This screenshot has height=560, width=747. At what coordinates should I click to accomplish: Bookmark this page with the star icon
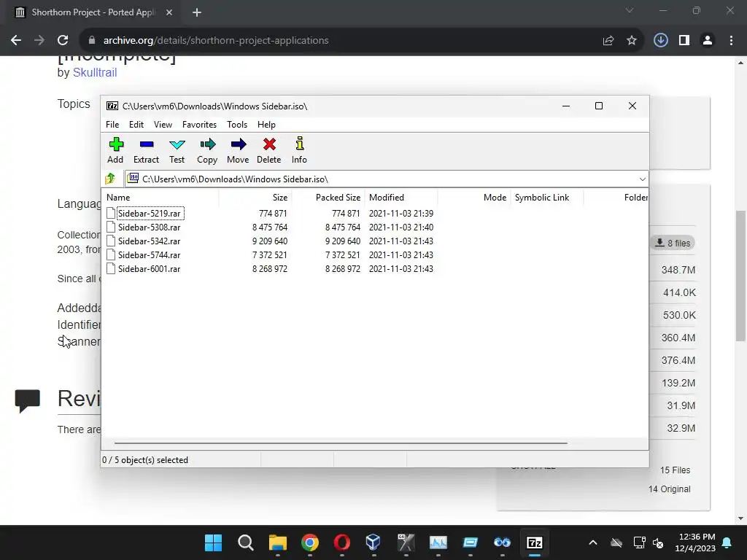pos(632,41)
